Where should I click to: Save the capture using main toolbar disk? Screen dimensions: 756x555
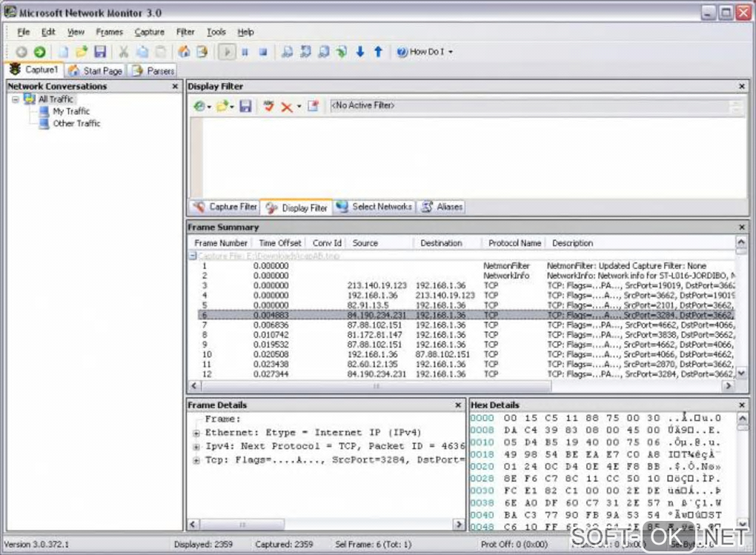pos(100,52)
